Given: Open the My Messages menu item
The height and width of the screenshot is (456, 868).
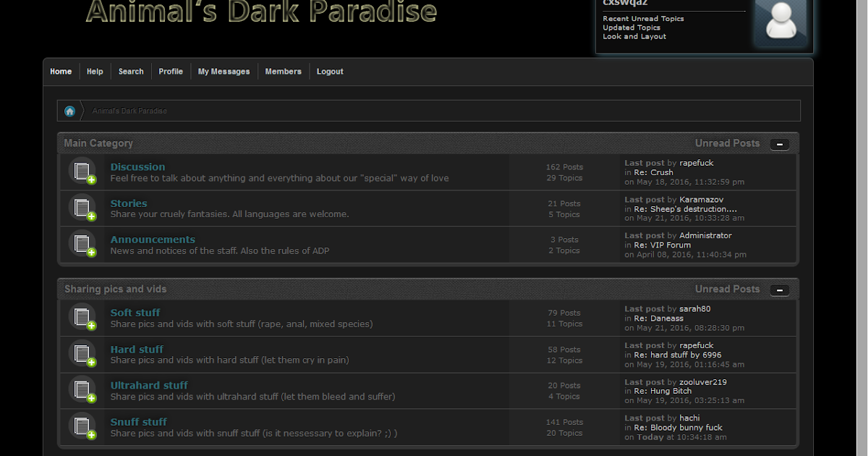Looking at the screenshot, I should [x=224, y=71].
